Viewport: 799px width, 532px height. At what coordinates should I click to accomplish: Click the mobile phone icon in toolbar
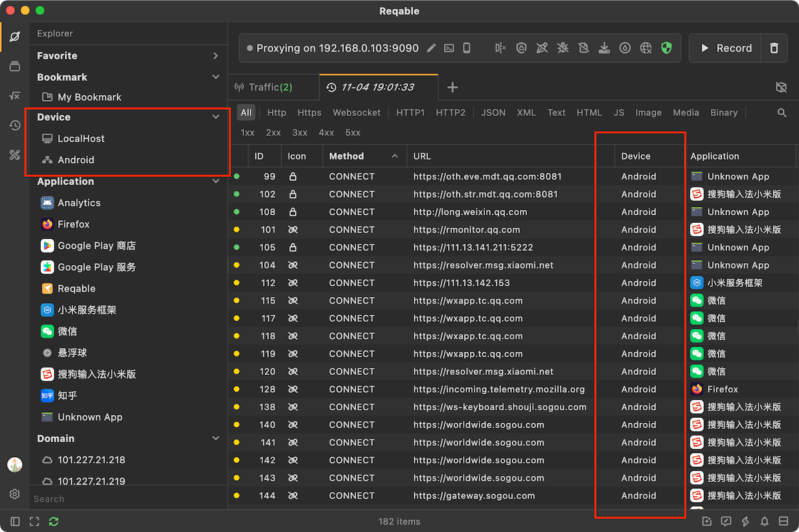pyautogui.click(x=466, y=48)
